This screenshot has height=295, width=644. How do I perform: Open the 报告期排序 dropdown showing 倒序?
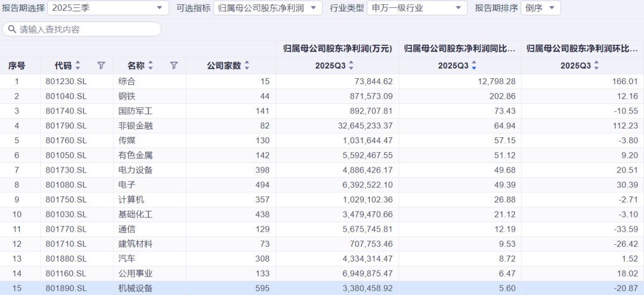(540, 8)
